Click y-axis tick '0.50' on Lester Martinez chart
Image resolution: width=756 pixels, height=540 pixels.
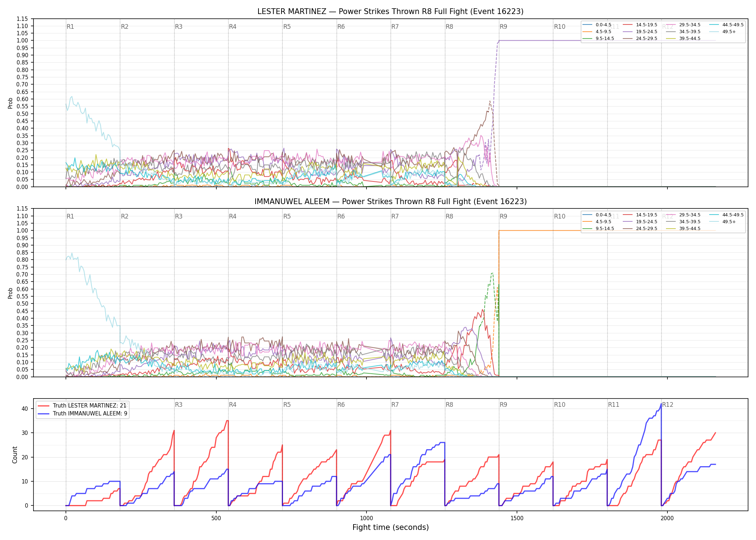(22, 114)
